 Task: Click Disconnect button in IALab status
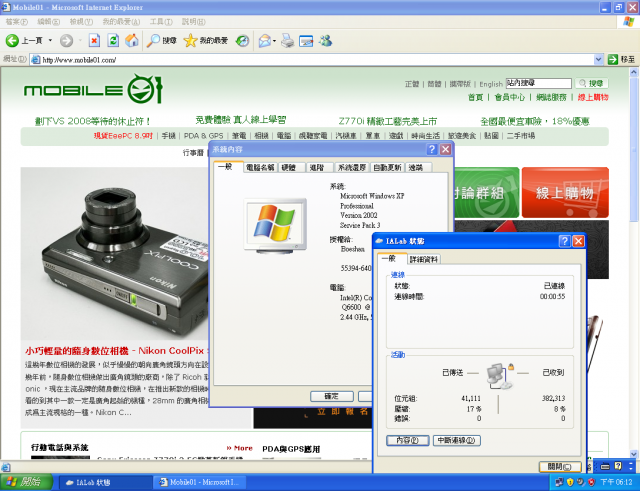pyautogui.click(x=456, y=440)
